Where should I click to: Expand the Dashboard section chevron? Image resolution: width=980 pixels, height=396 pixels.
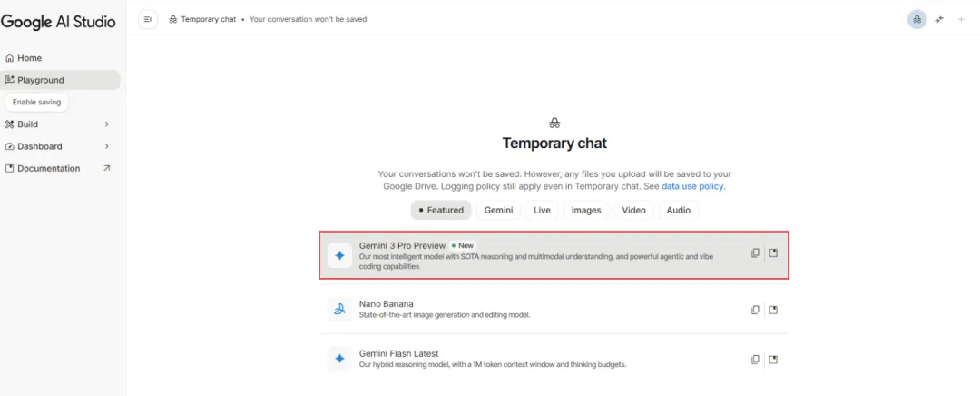pyautogui.click(x=106, y=146)
